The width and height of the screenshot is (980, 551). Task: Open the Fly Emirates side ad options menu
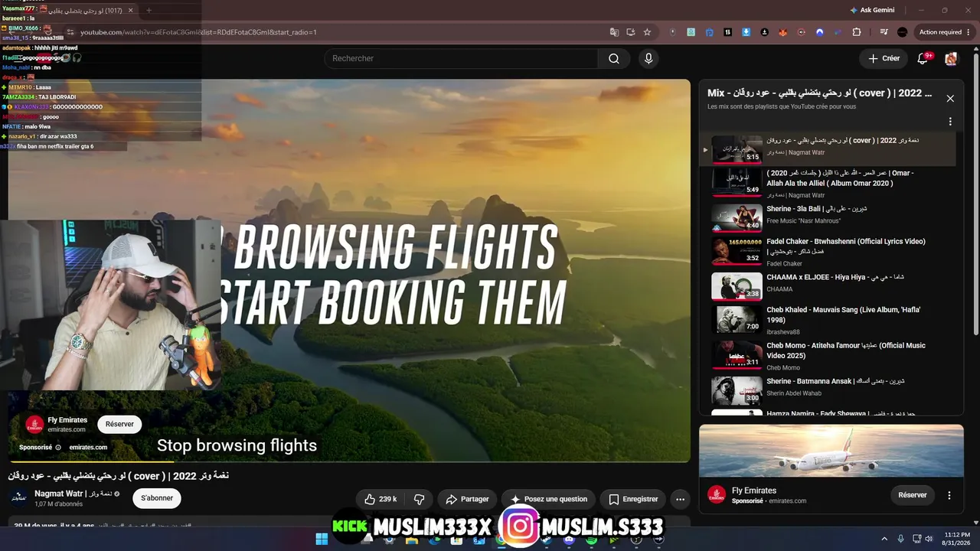tap(949, 495)
